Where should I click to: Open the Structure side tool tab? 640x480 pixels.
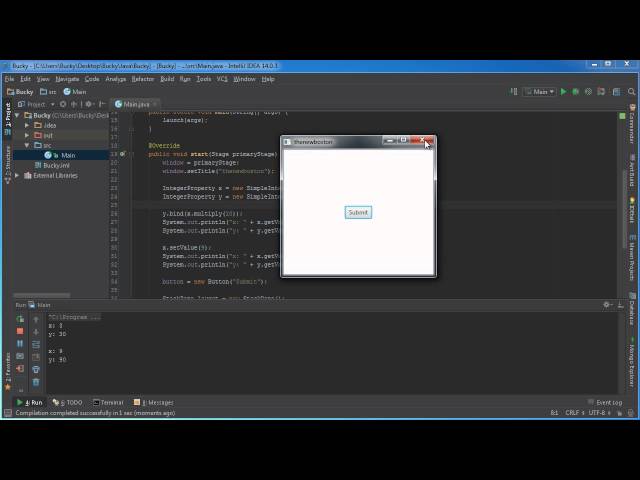7,165
